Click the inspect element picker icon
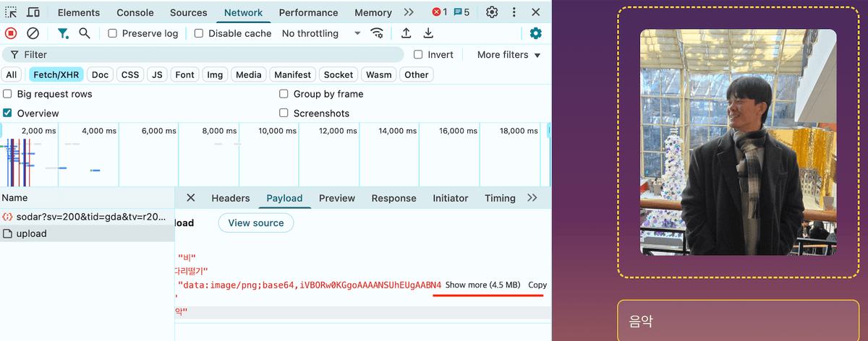This screenshot has width=868, height=341. (11, 12)
